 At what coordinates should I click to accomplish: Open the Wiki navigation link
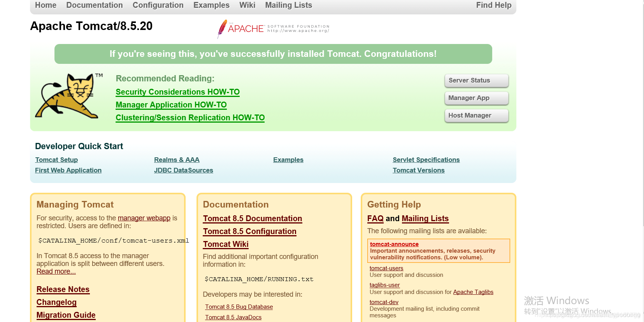247,5
